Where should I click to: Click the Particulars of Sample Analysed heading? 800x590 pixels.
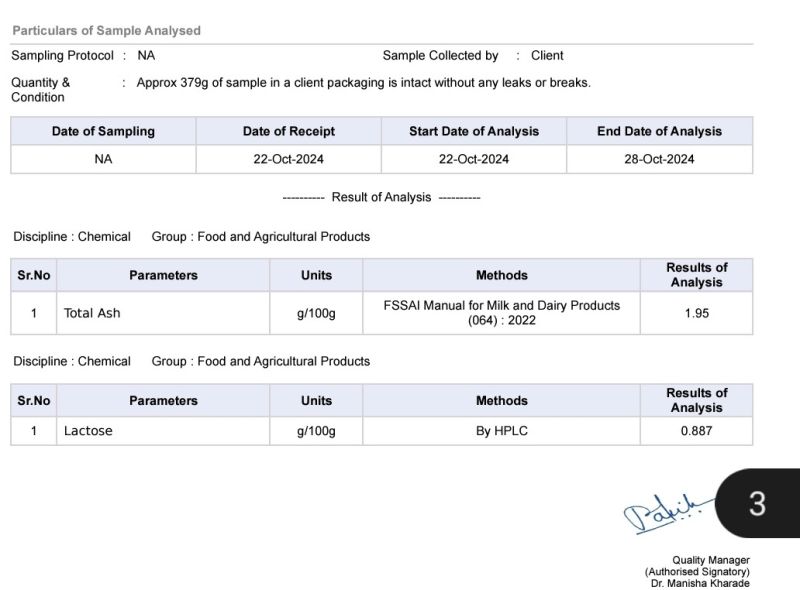point(106,31)
